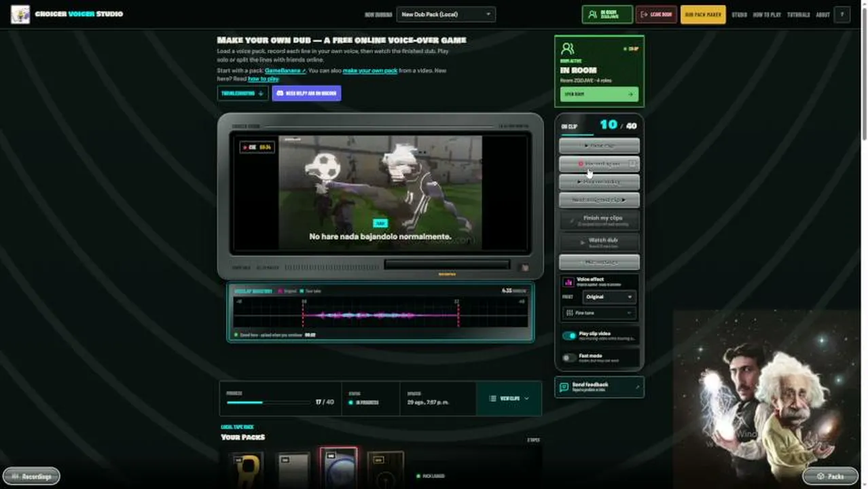Click the question mark help icon
The height and width of the screenshot is (489, 868).
842,14
